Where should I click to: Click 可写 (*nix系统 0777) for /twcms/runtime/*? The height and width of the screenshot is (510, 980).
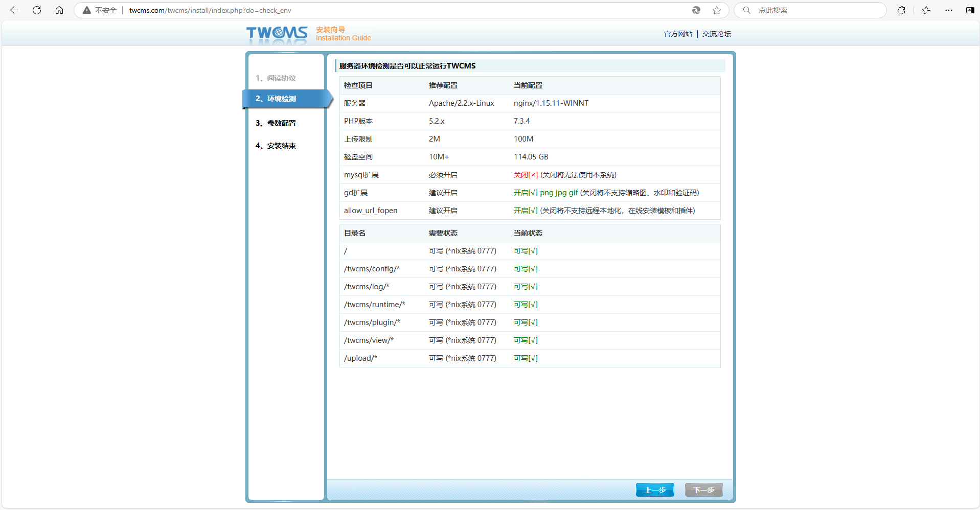point(463,305)
